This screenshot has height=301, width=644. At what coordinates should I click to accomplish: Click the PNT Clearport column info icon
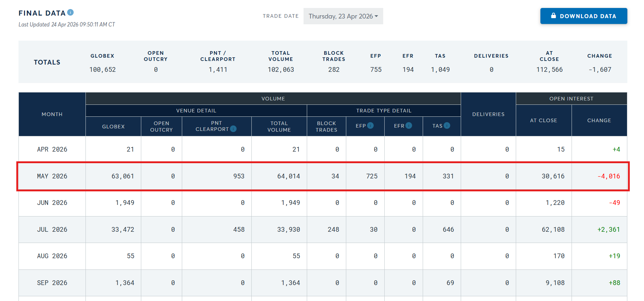[233, 129]
